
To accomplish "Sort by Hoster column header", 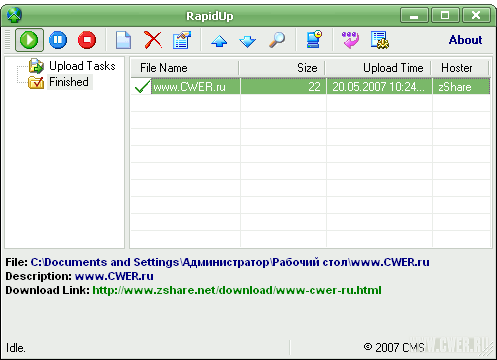I will click(x=460, y=68).
